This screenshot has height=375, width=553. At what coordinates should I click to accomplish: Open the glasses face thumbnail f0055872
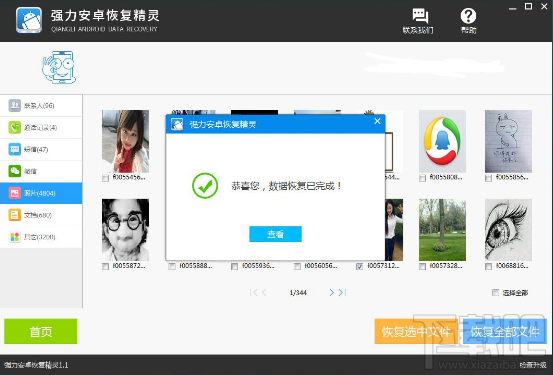coord(125,230)
